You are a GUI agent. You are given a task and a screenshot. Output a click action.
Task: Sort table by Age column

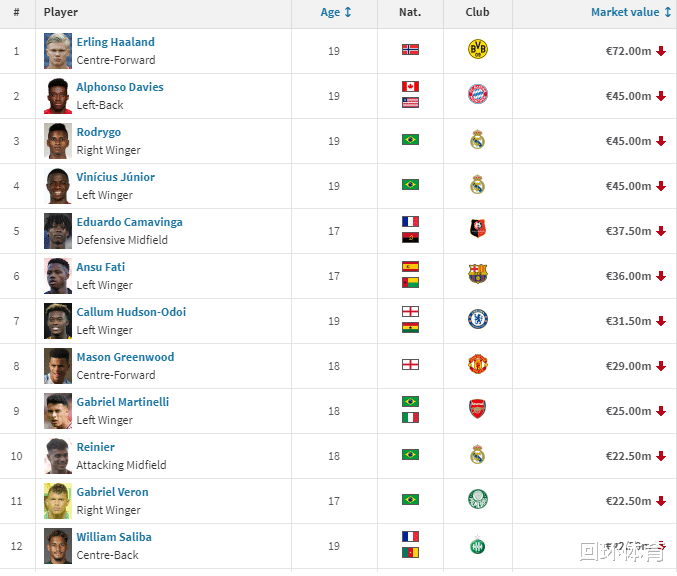(336, 13)
